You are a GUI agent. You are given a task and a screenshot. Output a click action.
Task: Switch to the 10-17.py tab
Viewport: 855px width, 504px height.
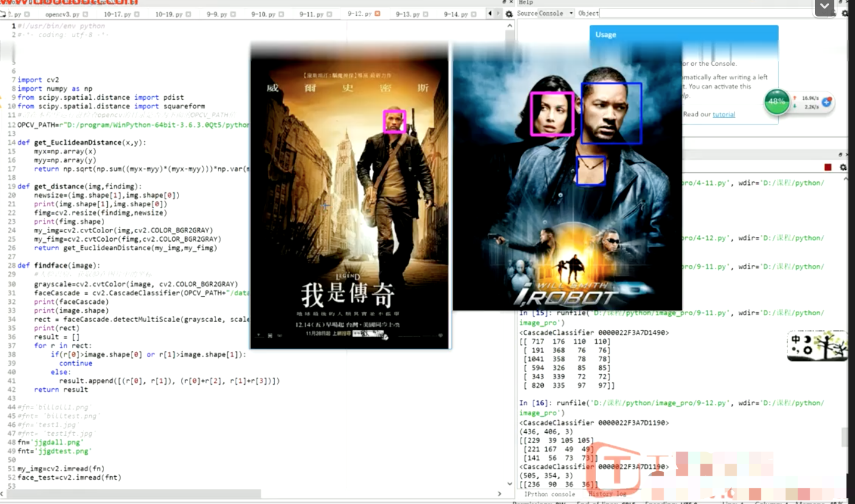tap(119, 14)
